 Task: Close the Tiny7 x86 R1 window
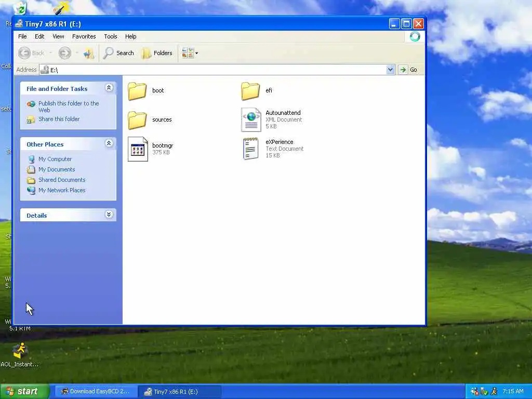point(418,24)
